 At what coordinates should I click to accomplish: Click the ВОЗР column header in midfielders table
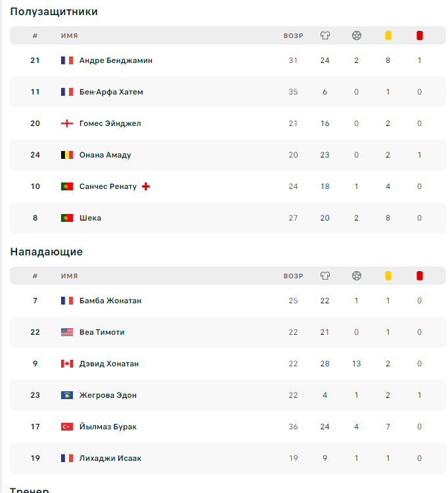coord(293,35)
